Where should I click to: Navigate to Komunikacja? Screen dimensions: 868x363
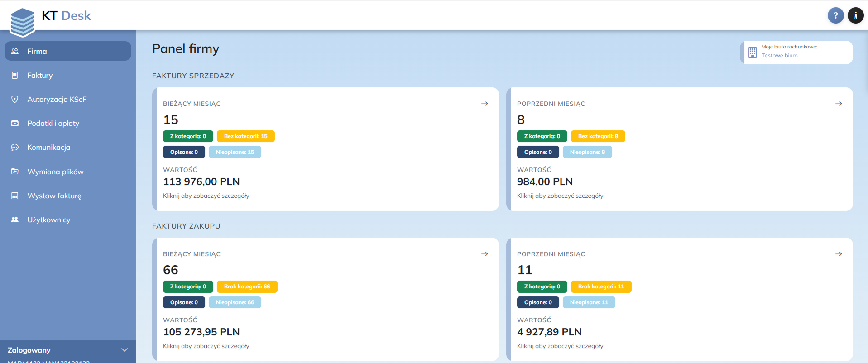coord(68,147)
